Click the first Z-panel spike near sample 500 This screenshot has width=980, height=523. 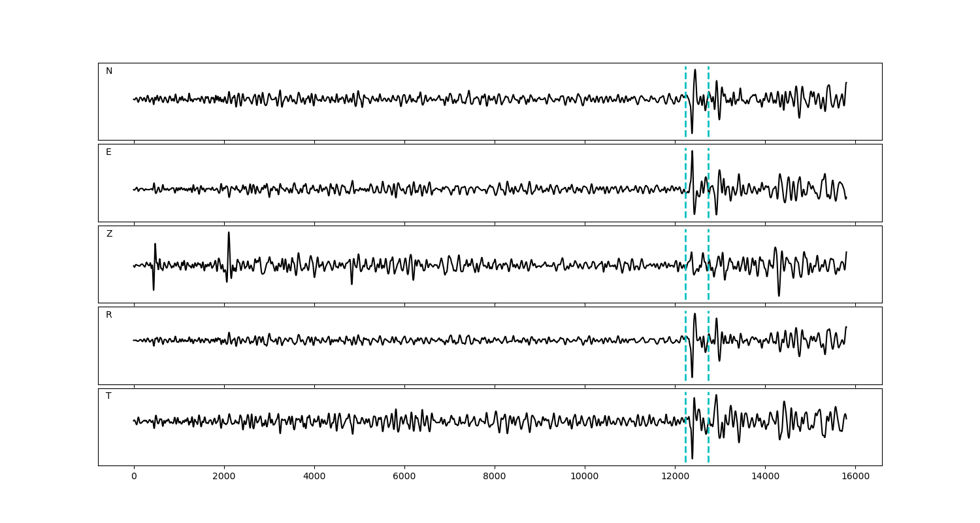tap(155, 246)
